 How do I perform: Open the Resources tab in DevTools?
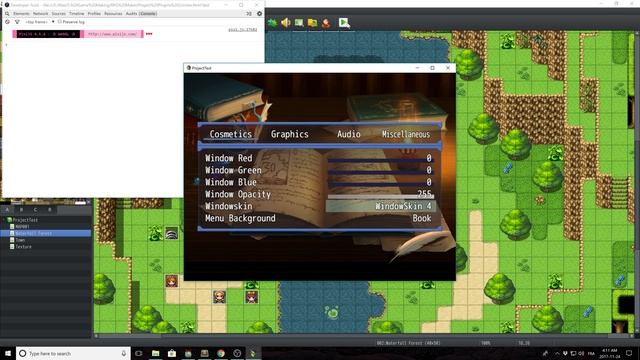[x=113, y=13]
